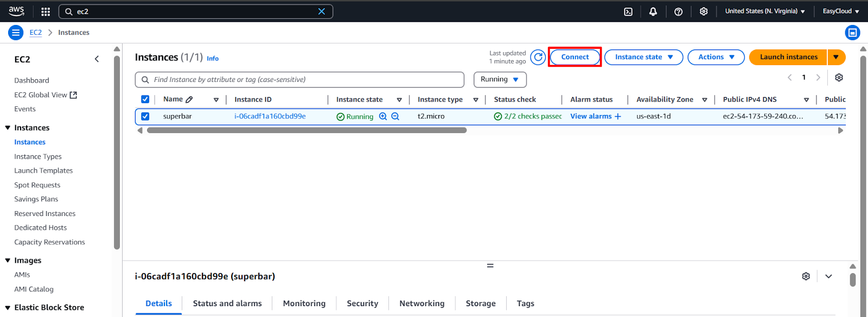
Task: Open the help question mark icon
Action: pyautogui.click(x=678, y=11)
